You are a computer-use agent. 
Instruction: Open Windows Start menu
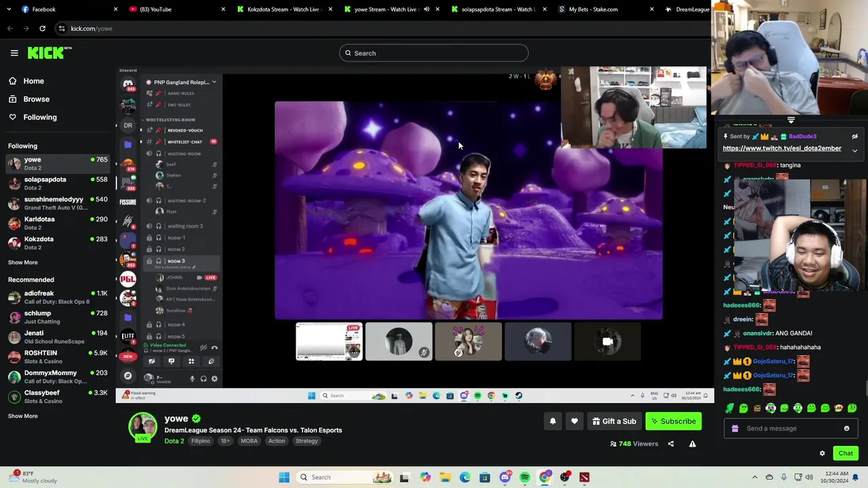284,477
